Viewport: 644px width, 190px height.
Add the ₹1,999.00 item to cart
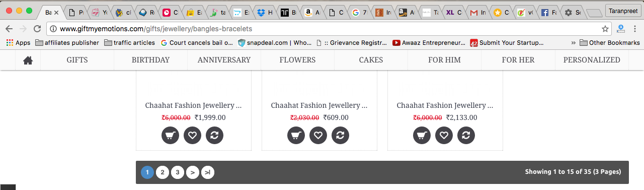tap(170, 135)
